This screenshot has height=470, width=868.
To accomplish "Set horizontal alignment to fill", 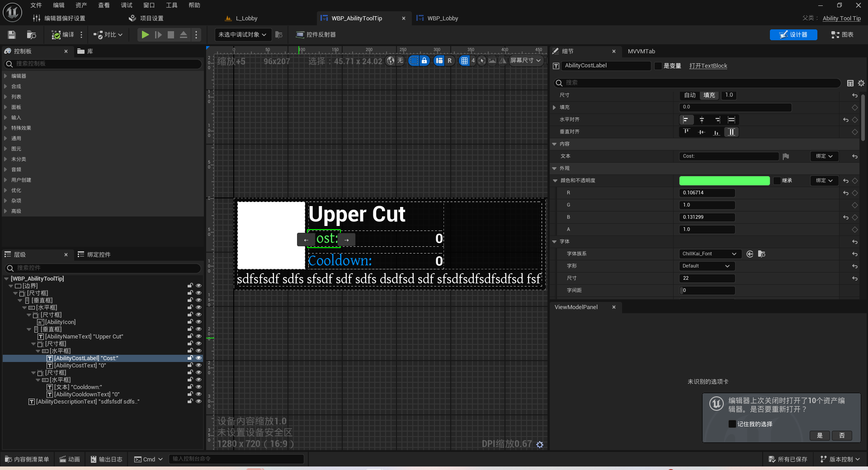I will coord(731,120).
